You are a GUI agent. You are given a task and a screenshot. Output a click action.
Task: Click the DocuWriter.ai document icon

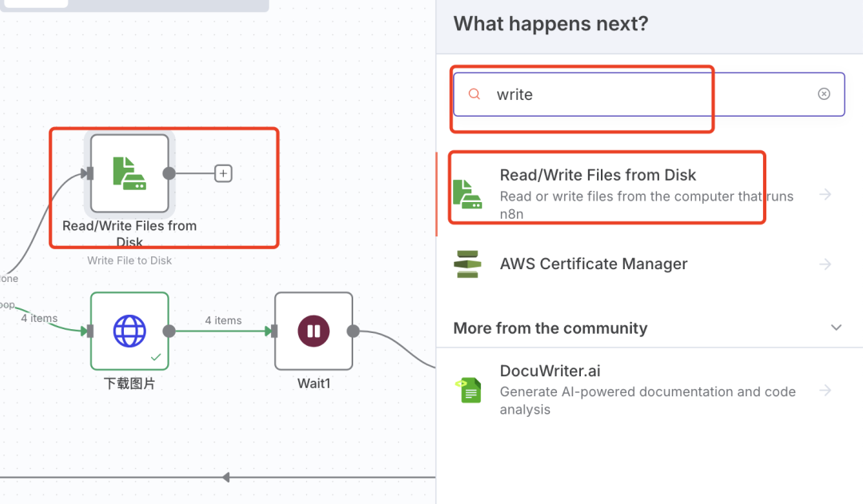point(468,391)
